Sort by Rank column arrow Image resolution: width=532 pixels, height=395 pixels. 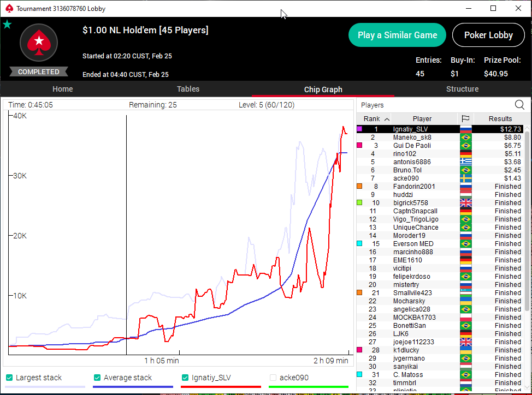[x=387, y=119]
